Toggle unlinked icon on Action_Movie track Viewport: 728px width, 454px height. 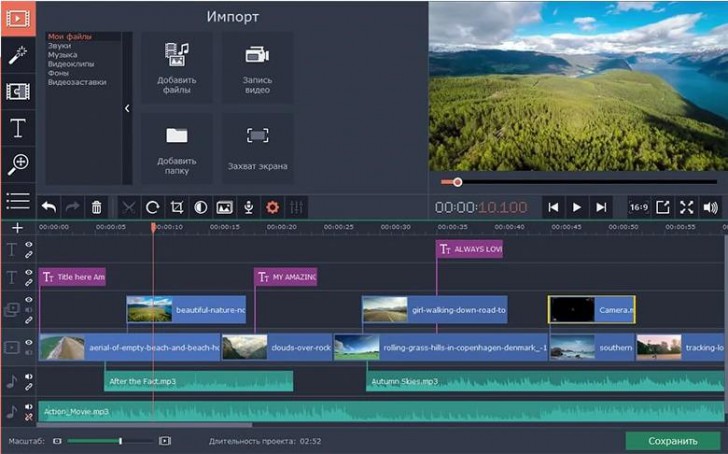pos(29,417)
